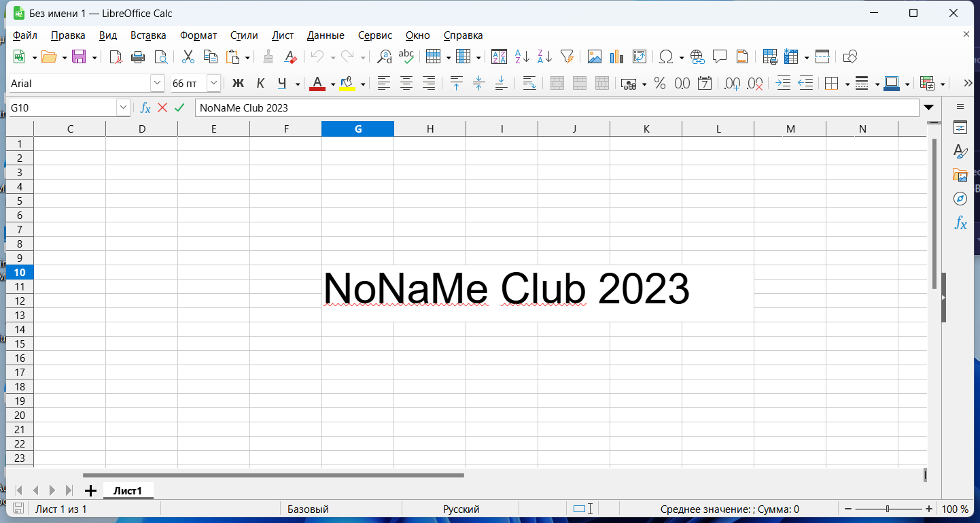Align text right
Image resolution: width=980 pixels, height=523 pixels.
[429, 84]
